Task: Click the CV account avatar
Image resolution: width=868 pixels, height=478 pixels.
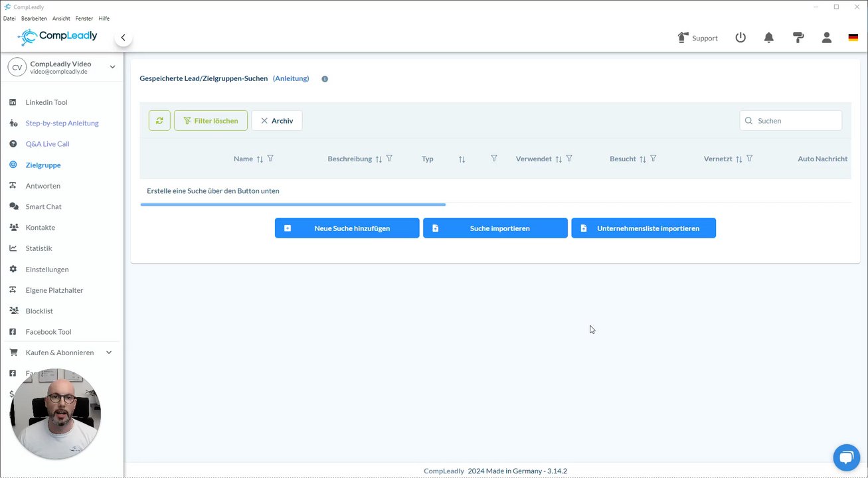Action: click(17, 67)
